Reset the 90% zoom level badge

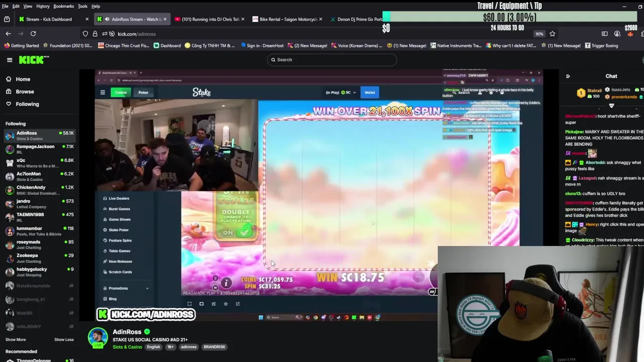pyautogui.click(x=539, y=34)
